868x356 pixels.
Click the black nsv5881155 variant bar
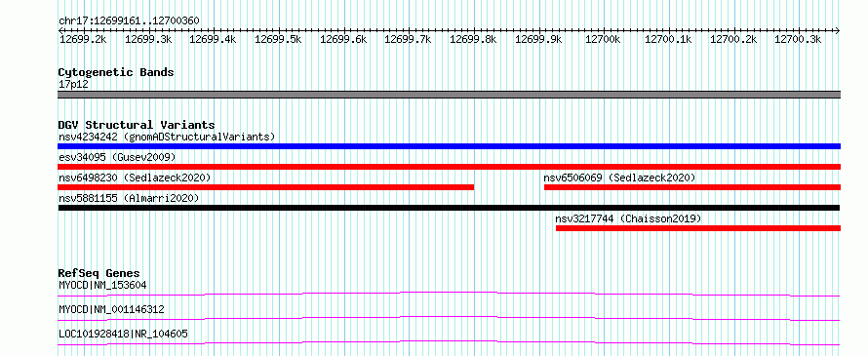click(449, 208)
